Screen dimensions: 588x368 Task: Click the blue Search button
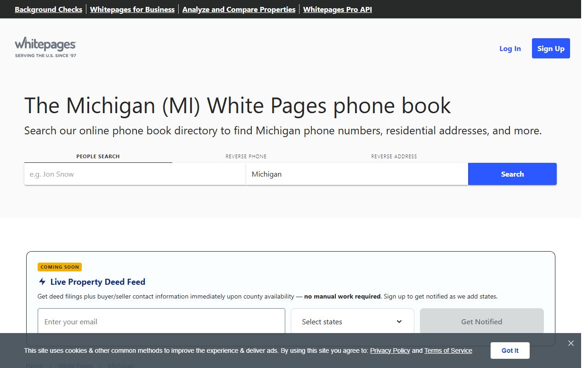pos(512,174)
